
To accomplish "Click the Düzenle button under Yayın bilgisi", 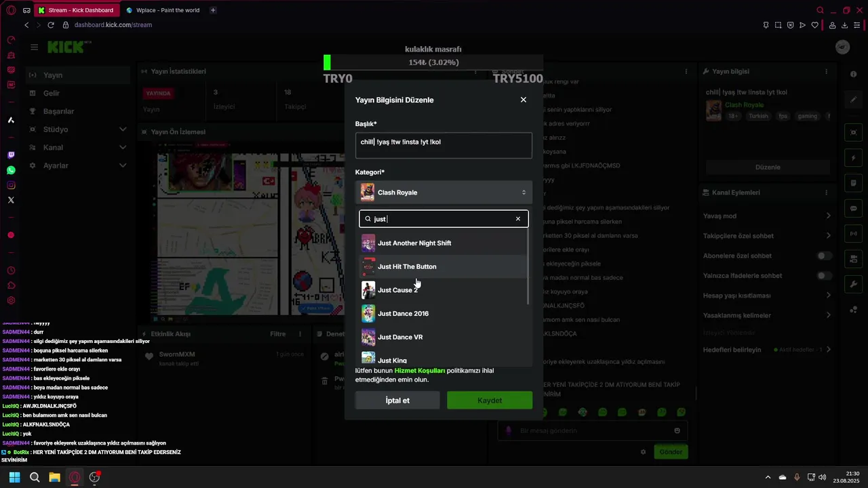I will [x=768, y=167].
